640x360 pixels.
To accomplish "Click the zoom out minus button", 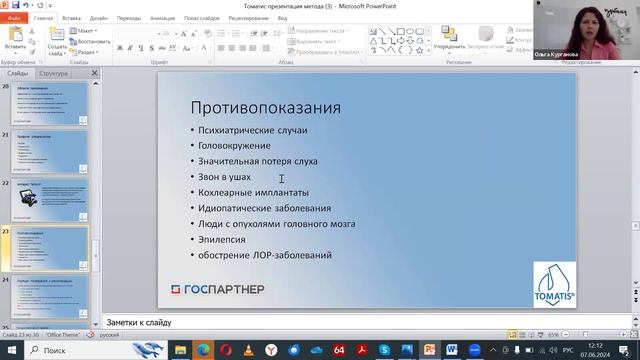I will click(x=566, y=335).
